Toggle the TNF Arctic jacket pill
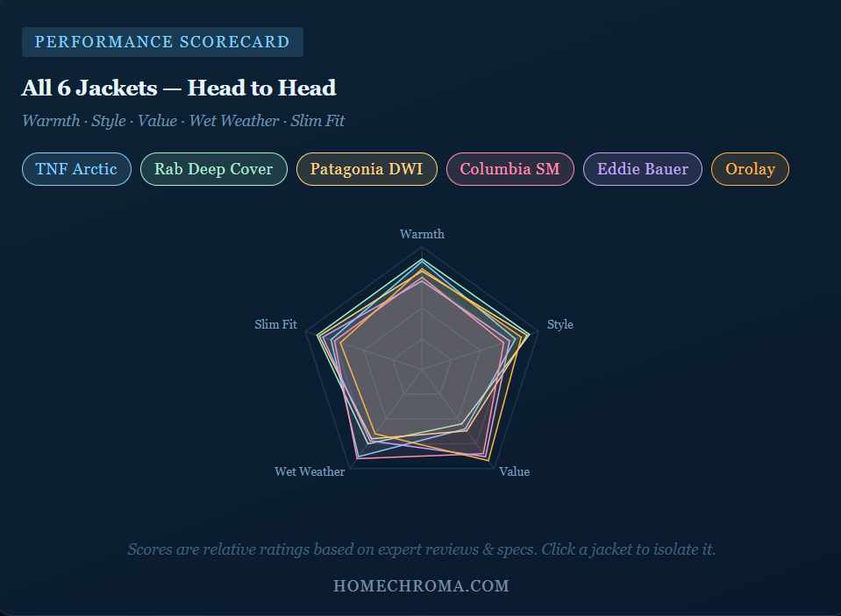 pyautogui.click(x=76, y=169)
